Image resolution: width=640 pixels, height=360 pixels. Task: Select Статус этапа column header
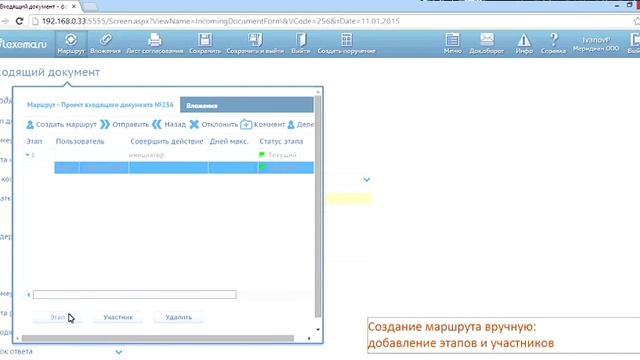click(281, 141)
